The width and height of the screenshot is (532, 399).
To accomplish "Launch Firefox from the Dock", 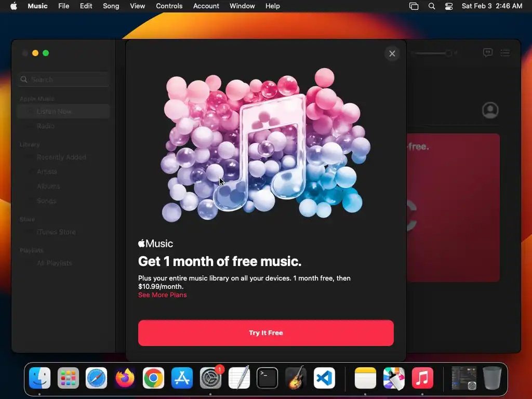I will (125, 378).
